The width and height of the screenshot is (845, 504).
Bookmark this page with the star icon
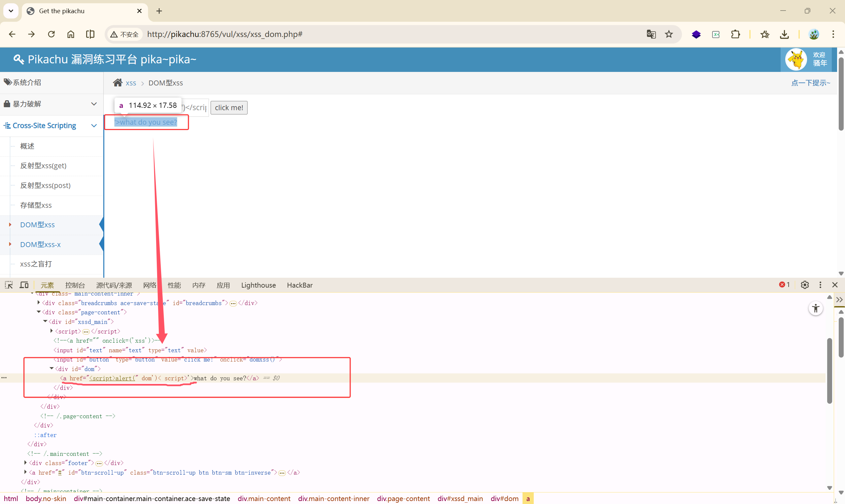pos(669,34)
